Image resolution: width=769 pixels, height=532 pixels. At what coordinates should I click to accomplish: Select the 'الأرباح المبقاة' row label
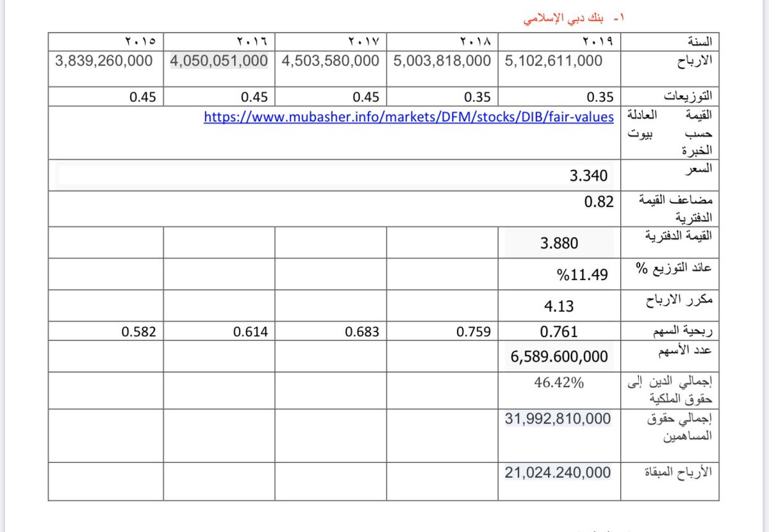pyautogui.click(x=679, y=472)
